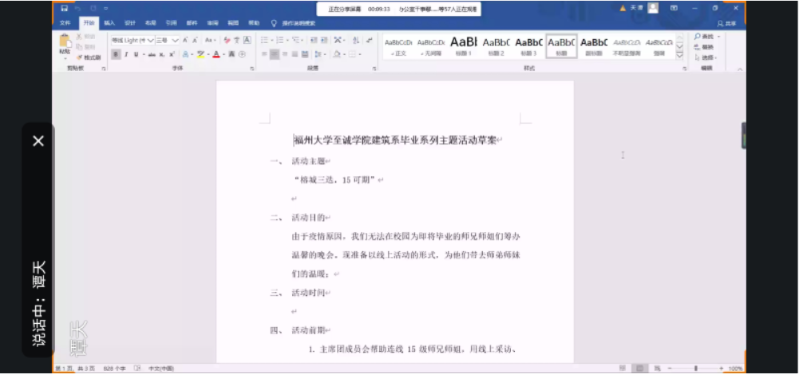Select the Format Painter tool
The height and width of the screenshot is (375, 800).
click(89, 58)
